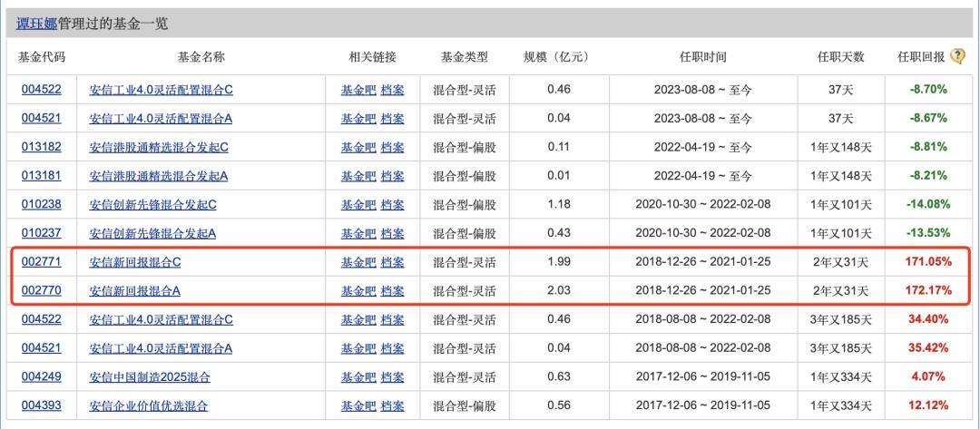
Task: Open 安信工业4.0灵活配置混合C link with 37天 tenure
Action: (162, 89)
